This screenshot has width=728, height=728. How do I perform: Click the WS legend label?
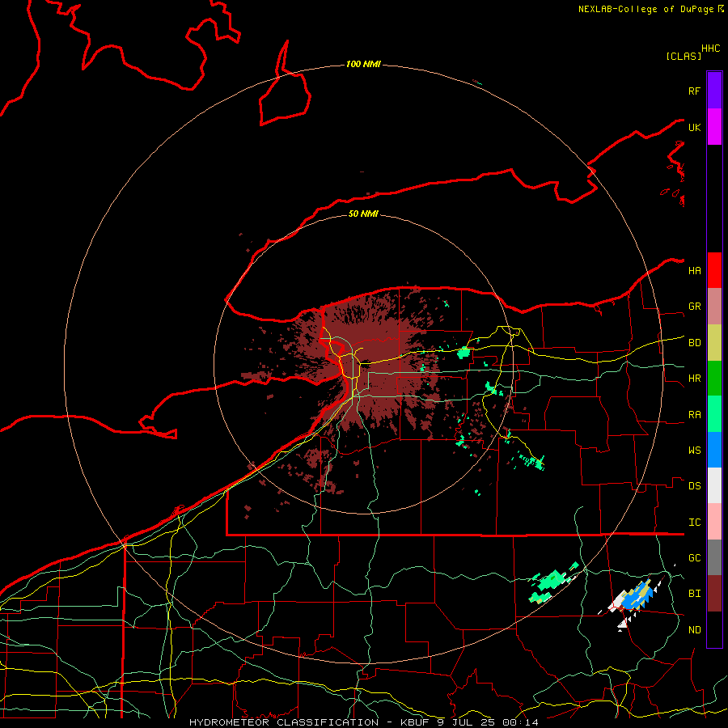(x=694, y=450)
